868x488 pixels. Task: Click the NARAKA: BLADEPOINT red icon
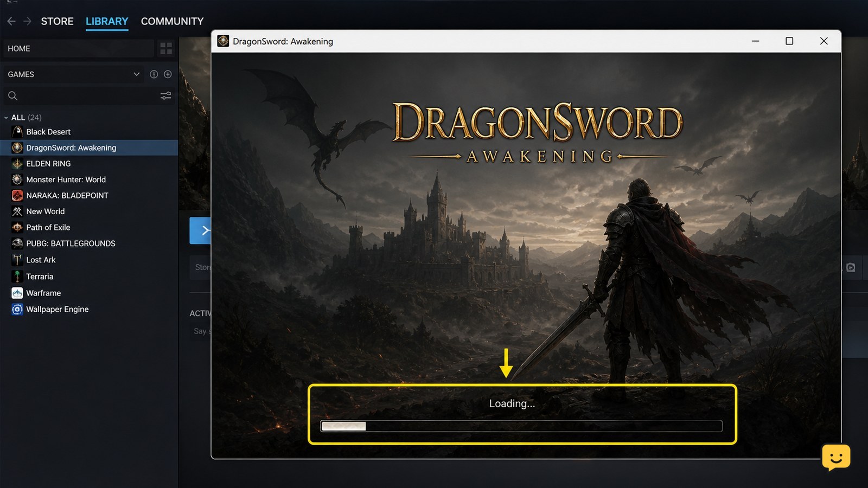(17, 195)
